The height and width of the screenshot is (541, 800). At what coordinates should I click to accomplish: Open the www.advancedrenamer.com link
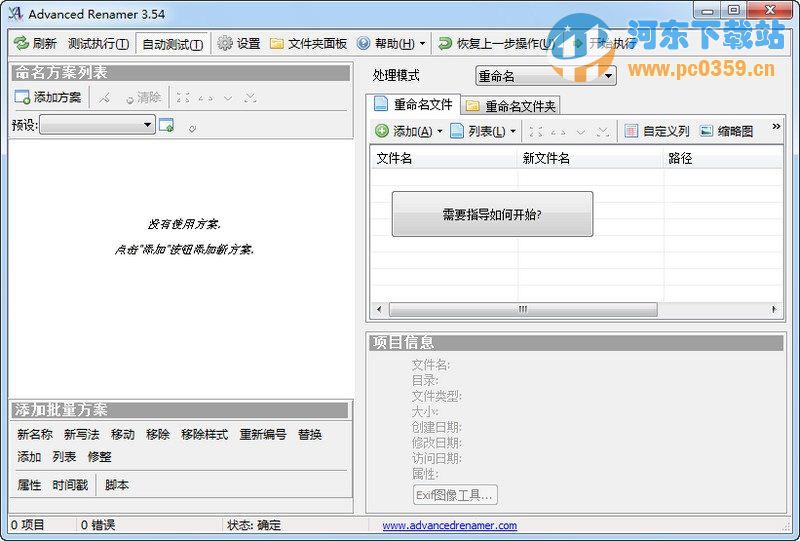coord(449,525)
